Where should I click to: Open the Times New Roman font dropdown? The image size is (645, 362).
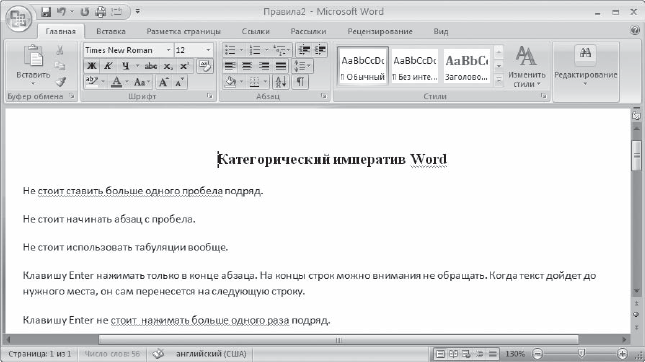pyautogui.click(x=169, y=50)
